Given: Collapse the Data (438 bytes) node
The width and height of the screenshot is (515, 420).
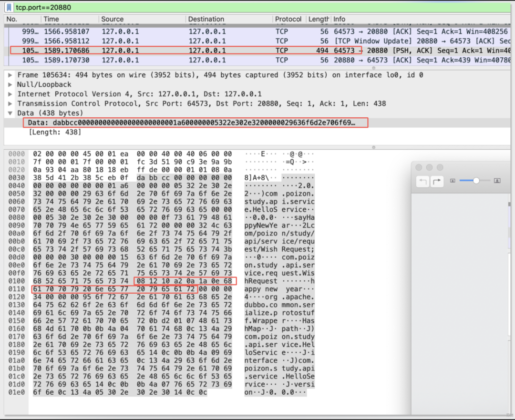Looking at the screenshot, I should tap(10, 113).
